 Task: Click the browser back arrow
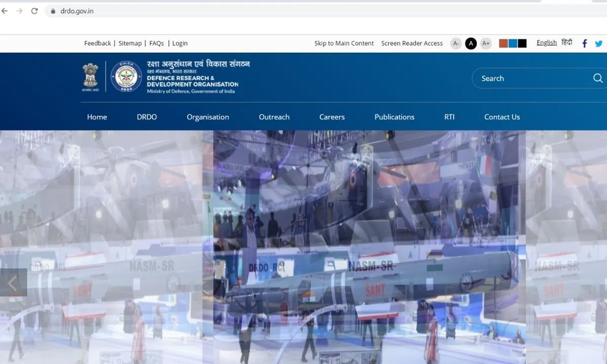point(5,11)
